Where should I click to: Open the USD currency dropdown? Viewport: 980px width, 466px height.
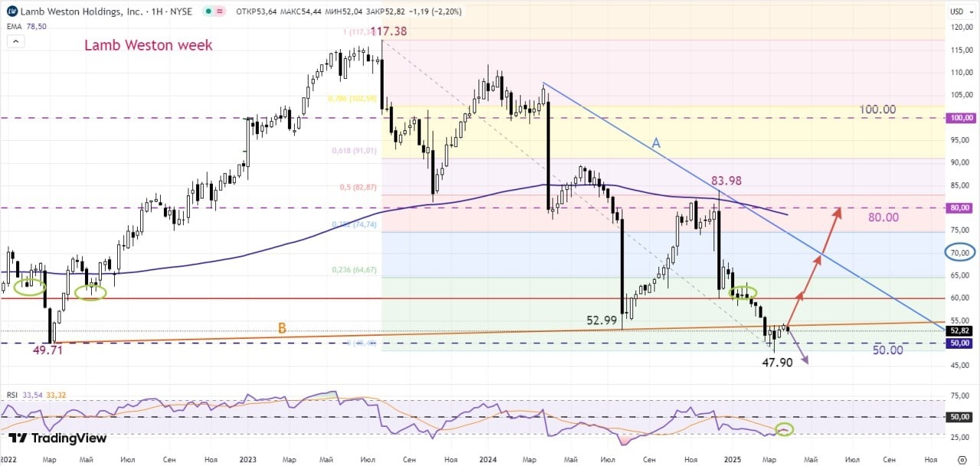pyautogui.click(x=960, y=11)
